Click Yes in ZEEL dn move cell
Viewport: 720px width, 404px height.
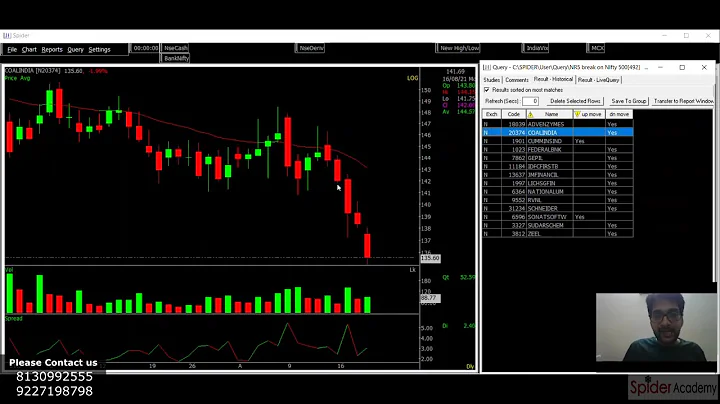[x=612, y=234]
